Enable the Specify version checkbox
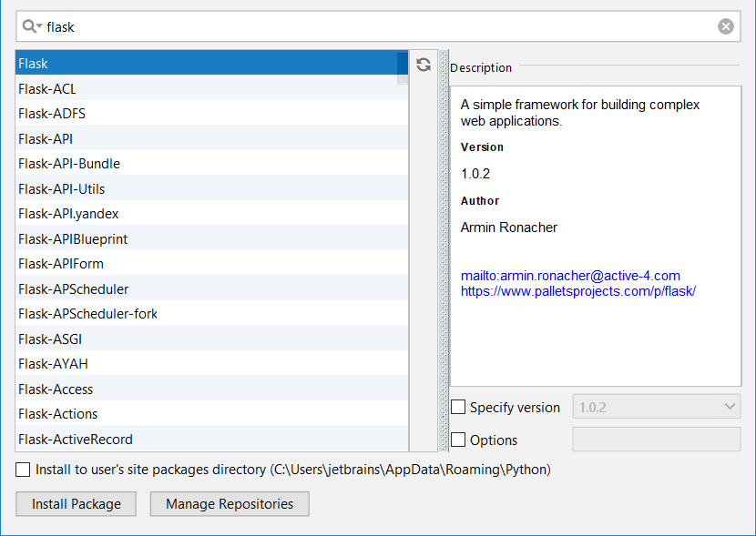 pos(458,407)
